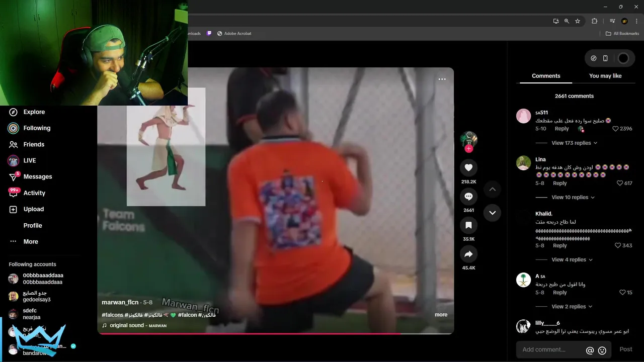The image size is (644, 362).
Task: Open the Chrome profile avatar
Action: pos(624,21)
